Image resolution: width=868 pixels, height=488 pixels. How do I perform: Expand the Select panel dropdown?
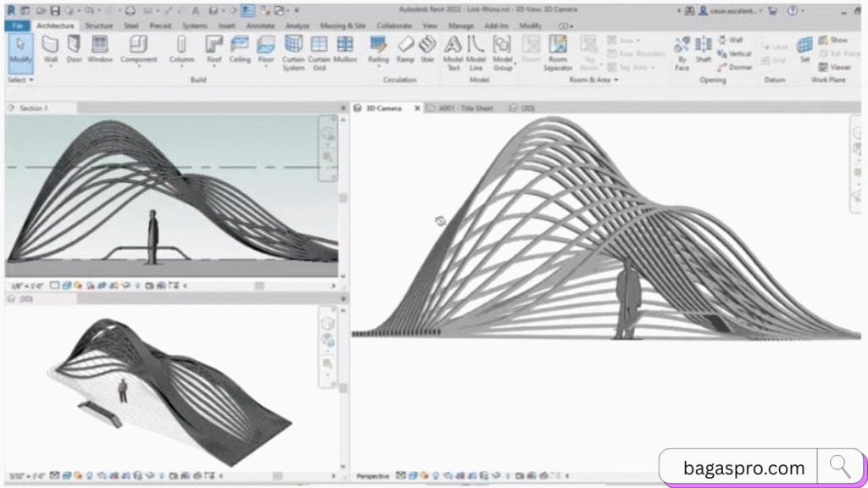click(x=22, y=81)
